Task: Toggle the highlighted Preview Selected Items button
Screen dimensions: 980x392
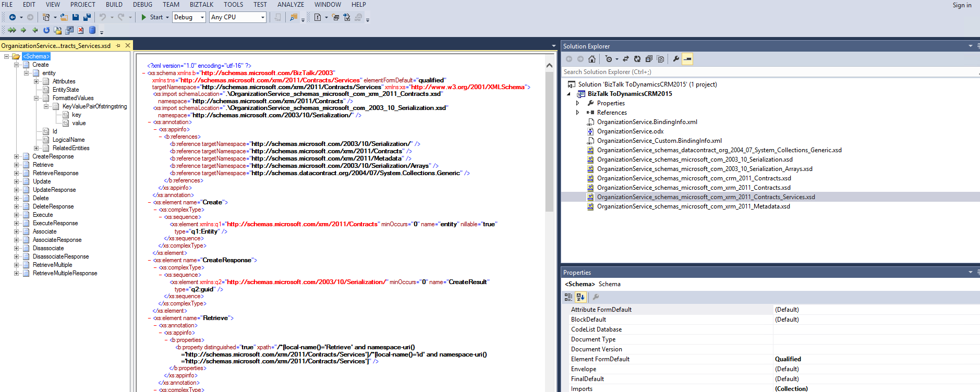Action: (687, 59)
